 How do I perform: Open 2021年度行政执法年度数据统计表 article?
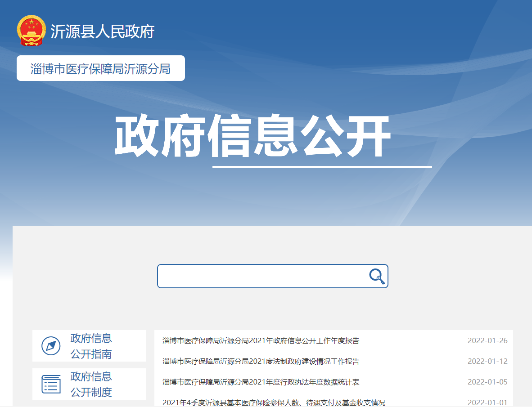point(261,382)
